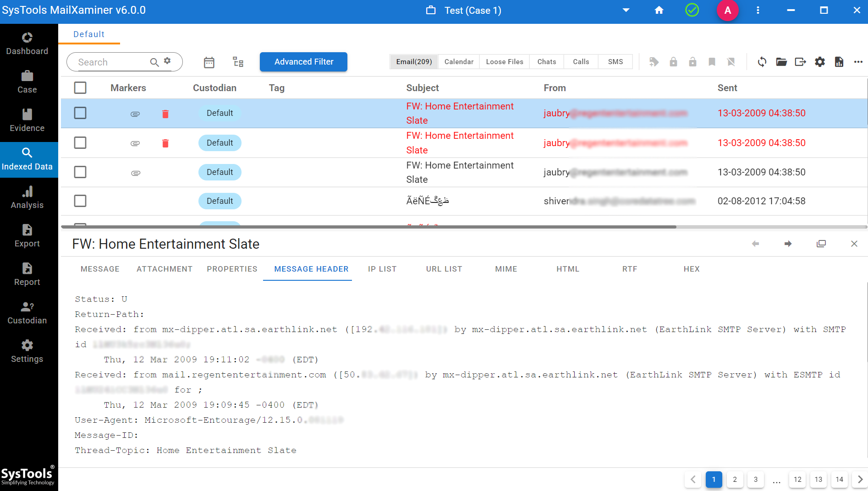Open the more options ellipsis in toolbar
This screenshot has height=491, width=868.
[858, 62]
